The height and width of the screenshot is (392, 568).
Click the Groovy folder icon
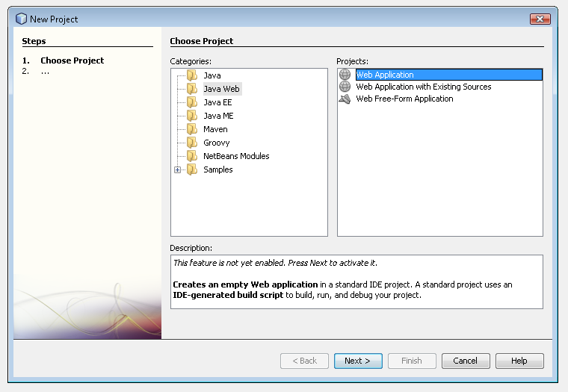point(192,143)
